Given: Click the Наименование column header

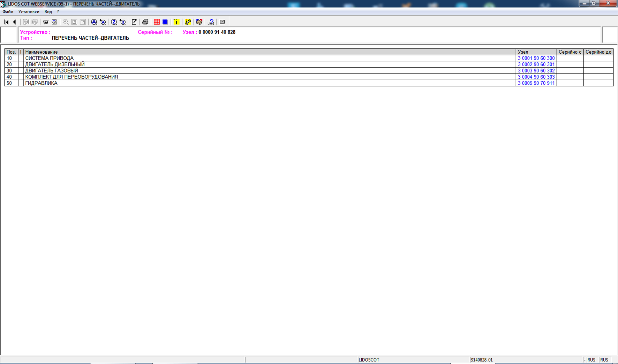Looking at the screenshot, I should 42,52.
